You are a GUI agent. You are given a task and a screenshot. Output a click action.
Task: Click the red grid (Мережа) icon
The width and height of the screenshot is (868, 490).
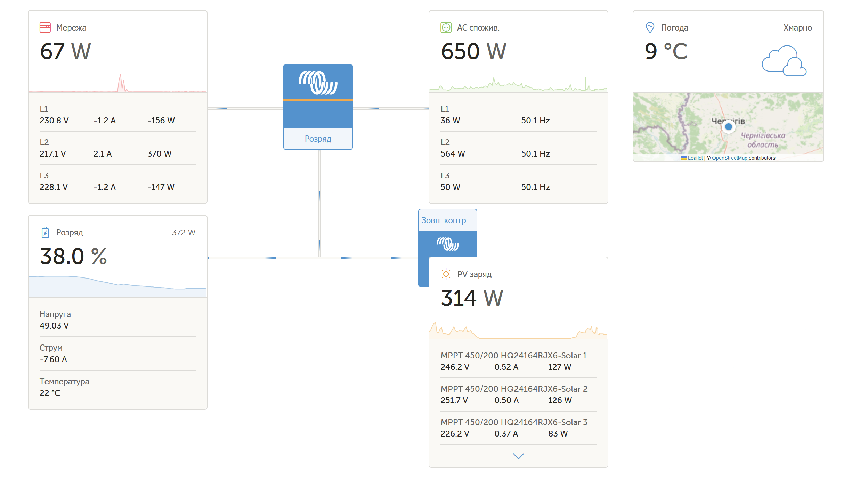click(x=45, y=27)
